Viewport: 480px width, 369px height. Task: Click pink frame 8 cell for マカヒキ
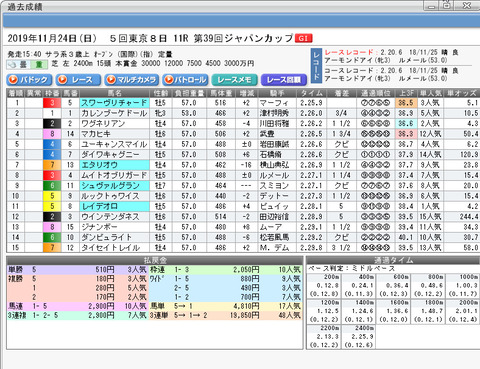52,134
